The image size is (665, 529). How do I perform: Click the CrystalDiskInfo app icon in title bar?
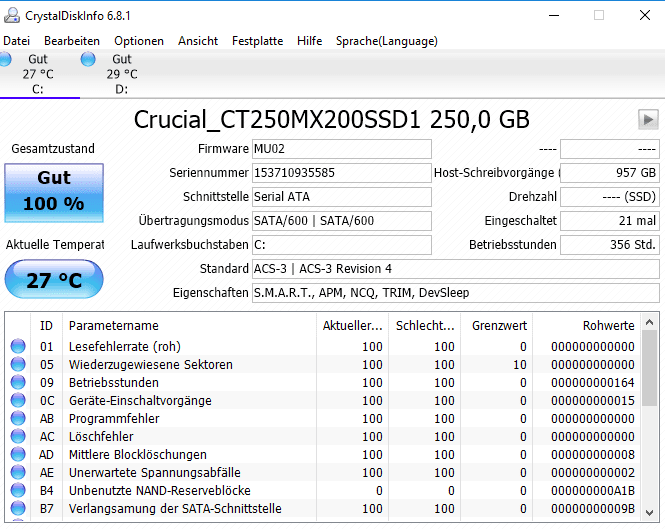12,16
